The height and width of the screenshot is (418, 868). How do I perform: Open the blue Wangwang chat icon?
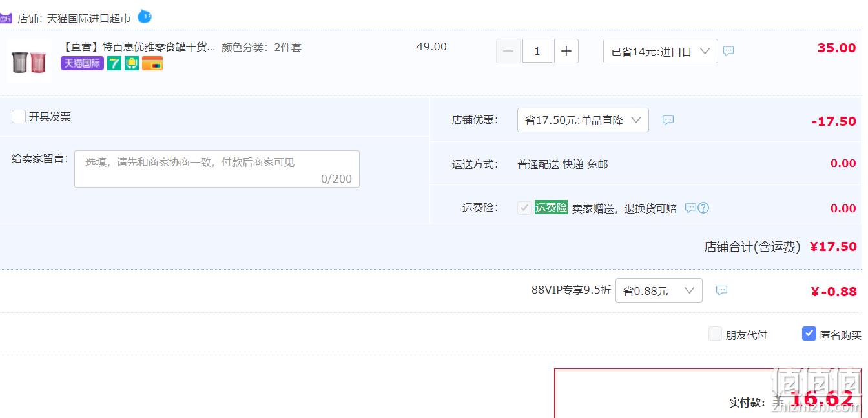pyautogui.click(x=145, y=16)
